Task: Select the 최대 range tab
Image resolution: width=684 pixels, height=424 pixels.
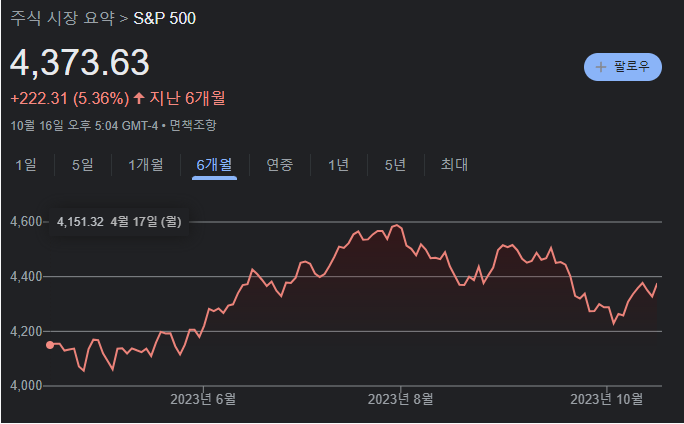Action: click(454, 165)
